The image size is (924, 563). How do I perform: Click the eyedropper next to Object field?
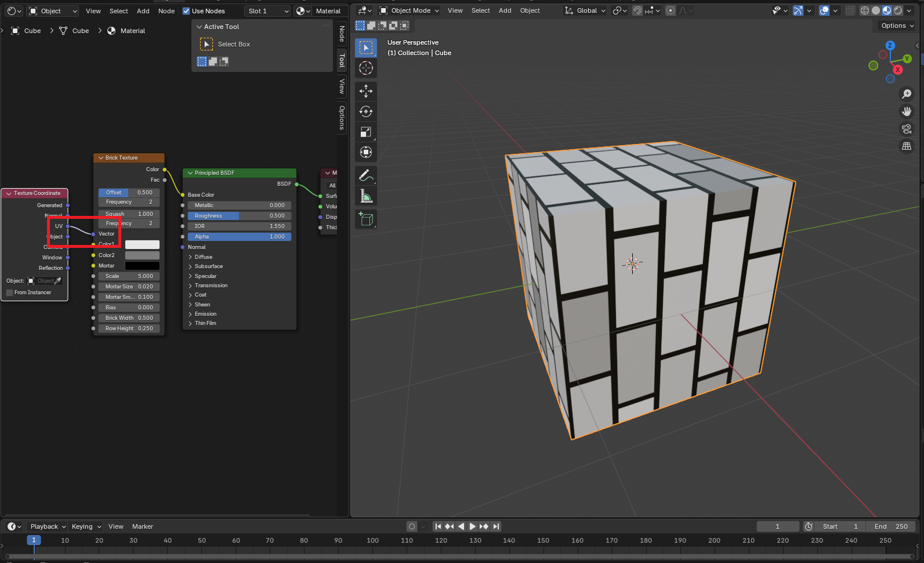pyautogui.click(x=57, y=281)
